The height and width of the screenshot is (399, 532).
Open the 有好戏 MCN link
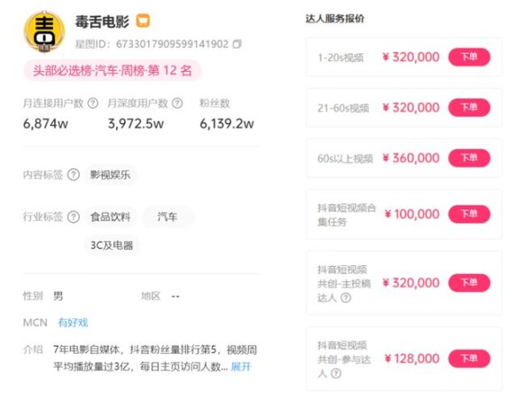[x=73, y=323]
